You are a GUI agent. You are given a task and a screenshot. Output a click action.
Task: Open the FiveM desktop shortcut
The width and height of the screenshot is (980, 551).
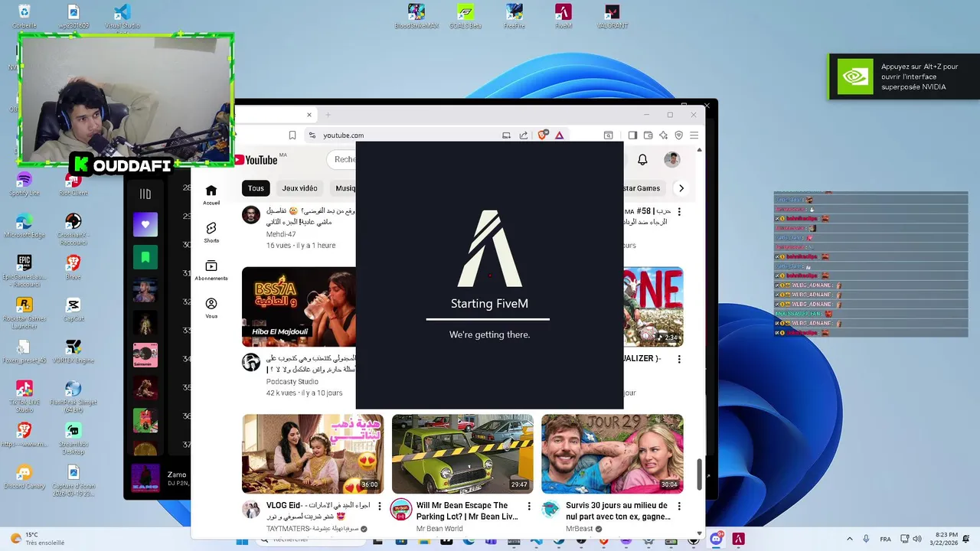(563, 15)
